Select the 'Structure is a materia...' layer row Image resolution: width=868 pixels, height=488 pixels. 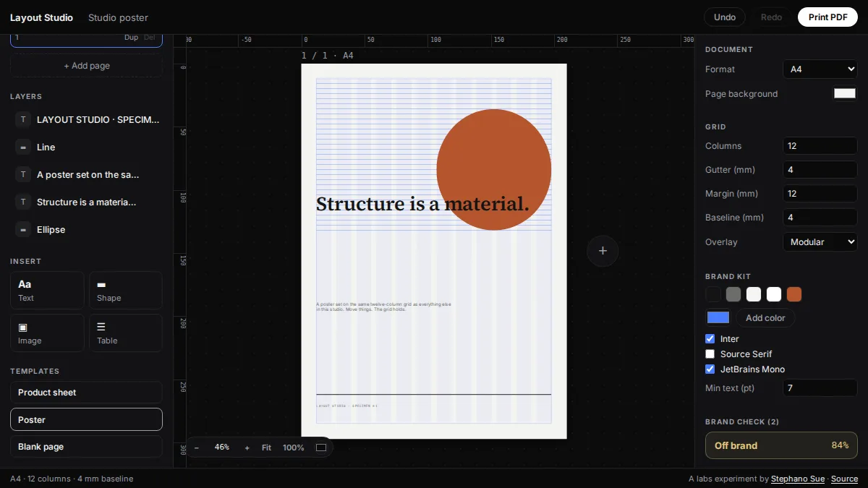click(86, 202)
